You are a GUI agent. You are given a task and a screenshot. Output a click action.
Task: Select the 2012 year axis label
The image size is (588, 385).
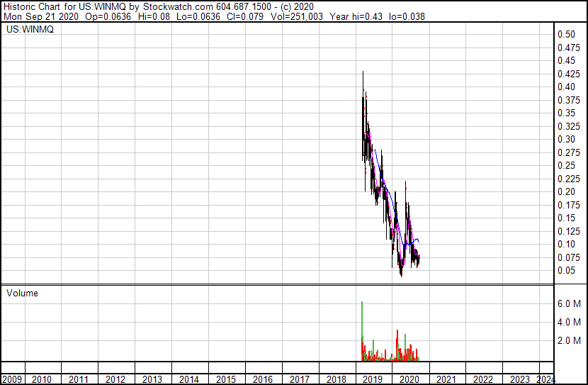pyautogui.click(x=115, y=379)
